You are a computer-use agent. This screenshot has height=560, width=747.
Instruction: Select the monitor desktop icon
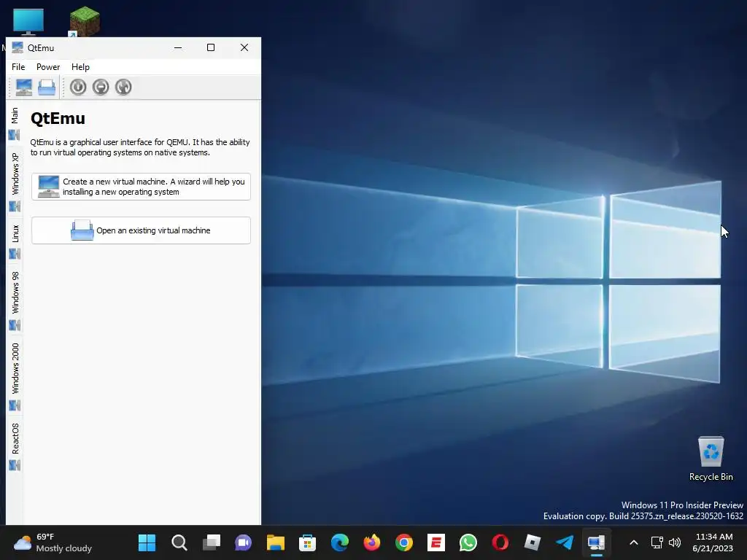[28, 21]
